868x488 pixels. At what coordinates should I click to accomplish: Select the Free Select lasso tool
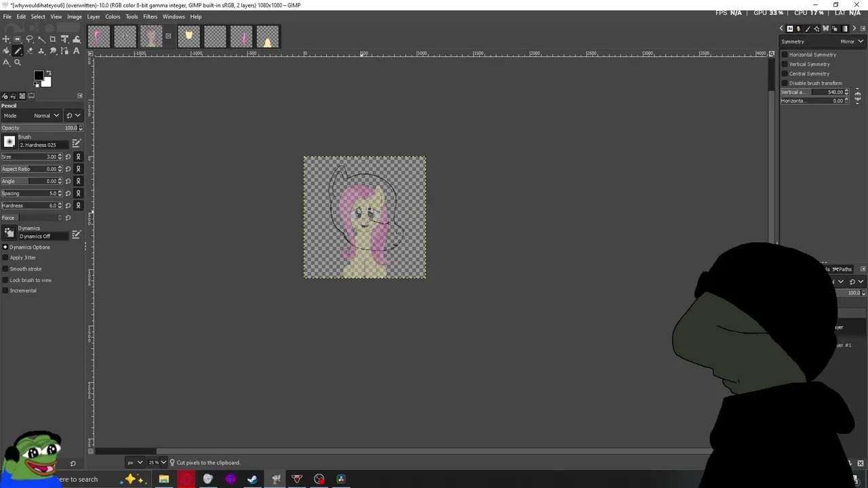pyautogui.click(x=29, y=39)
